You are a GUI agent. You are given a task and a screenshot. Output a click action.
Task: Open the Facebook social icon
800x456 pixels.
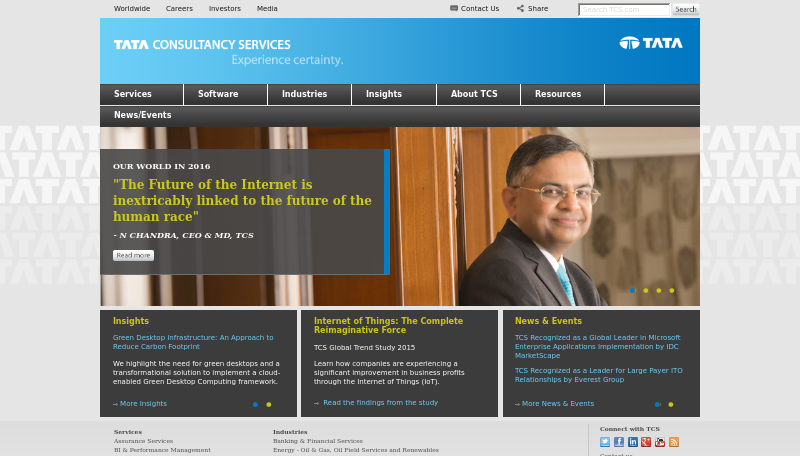coord(619,442)
